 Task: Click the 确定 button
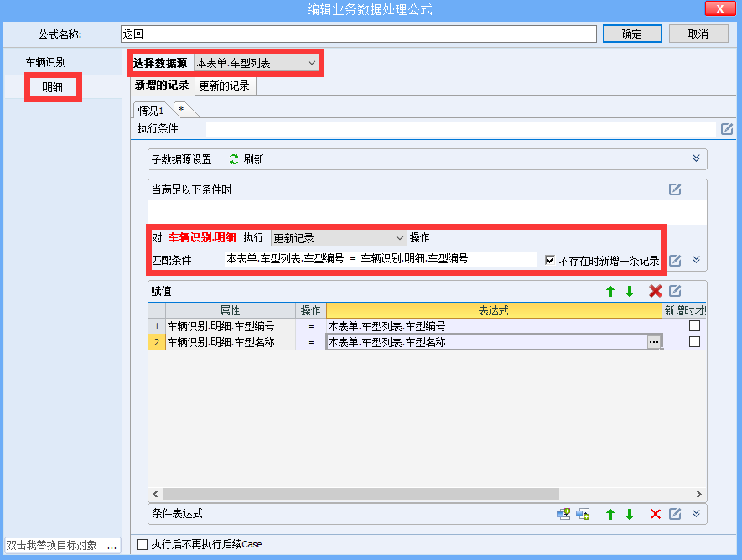click(x=632, y=34)
